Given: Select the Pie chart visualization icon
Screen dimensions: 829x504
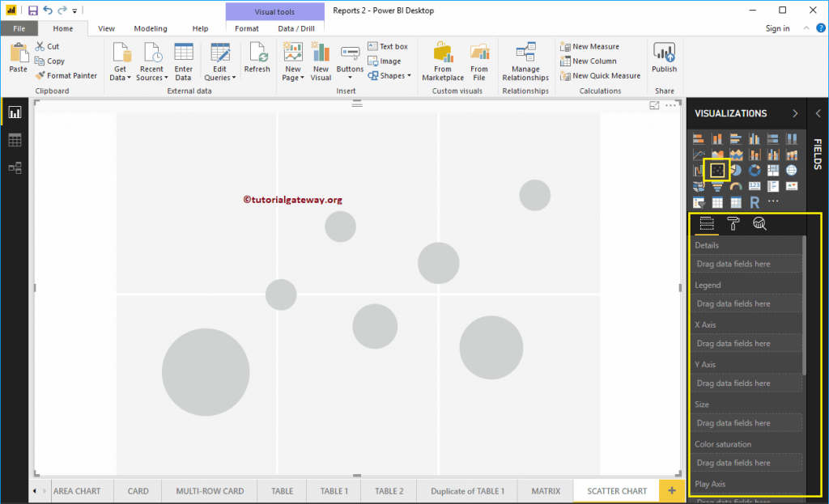Looking at the screenshot, I should click(x=737, y=171).
